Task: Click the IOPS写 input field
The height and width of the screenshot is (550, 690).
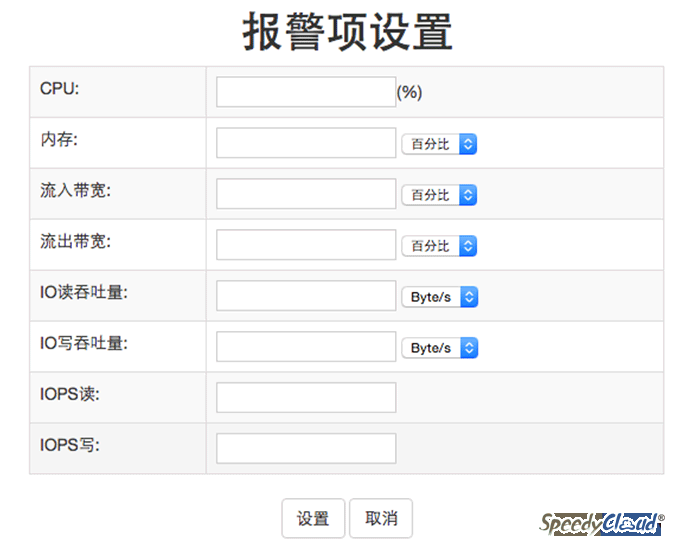Action: (306, 448)
